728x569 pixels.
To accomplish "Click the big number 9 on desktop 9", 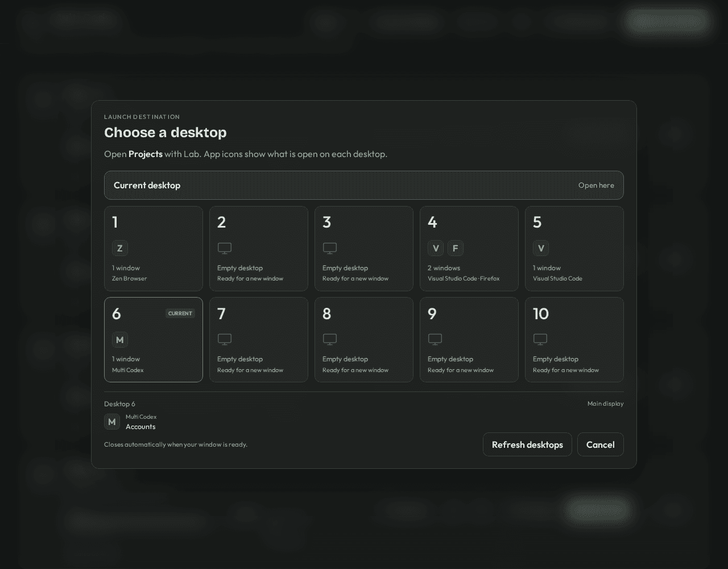I will (x=432, y=314).
